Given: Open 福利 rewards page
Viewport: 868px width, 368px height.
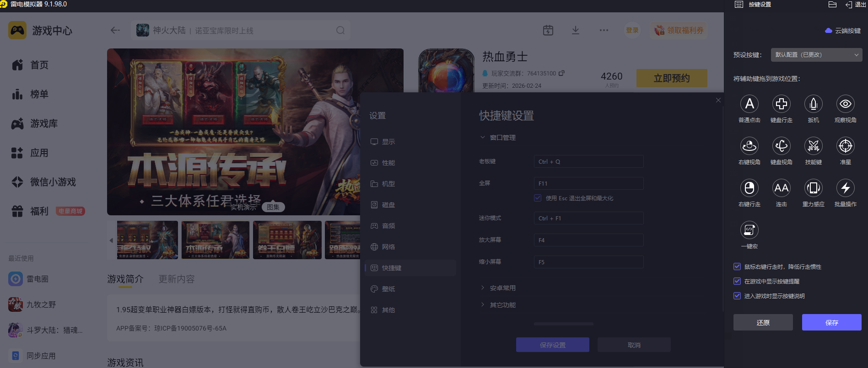Looking at the screenshot, I should point(30,211).
